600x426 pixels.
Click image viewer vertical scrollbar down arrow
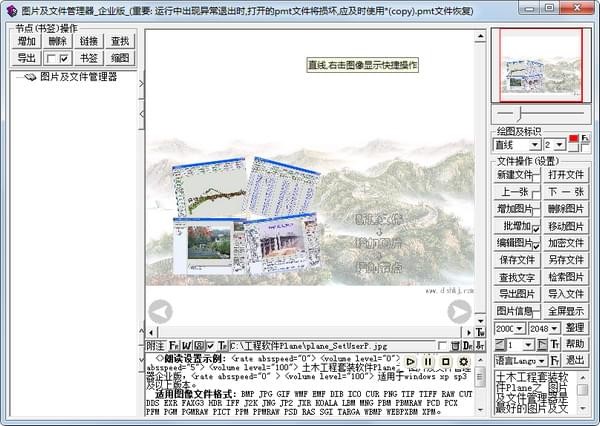coord(480,320)
